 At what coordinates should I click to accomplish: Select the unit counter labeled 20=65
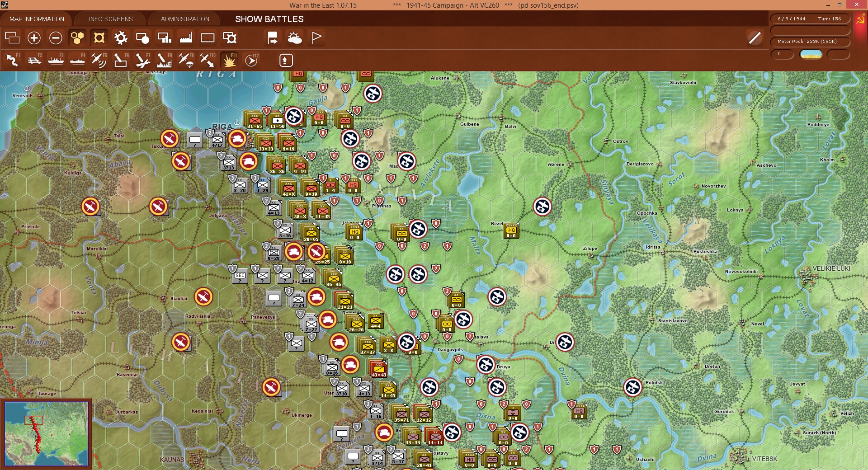tap(311, 233)
